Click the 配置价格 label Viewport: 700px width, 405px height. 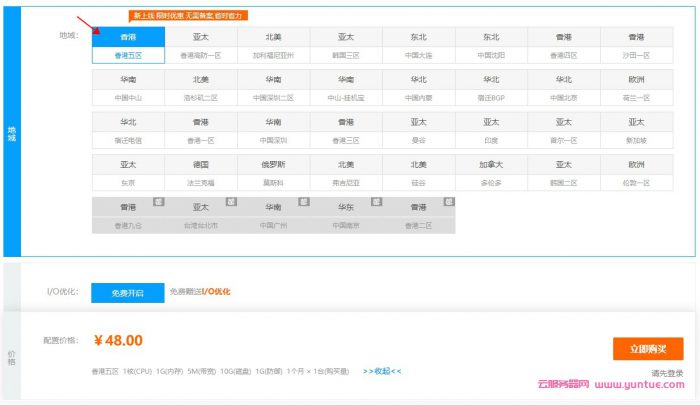[x=61, y=340]
